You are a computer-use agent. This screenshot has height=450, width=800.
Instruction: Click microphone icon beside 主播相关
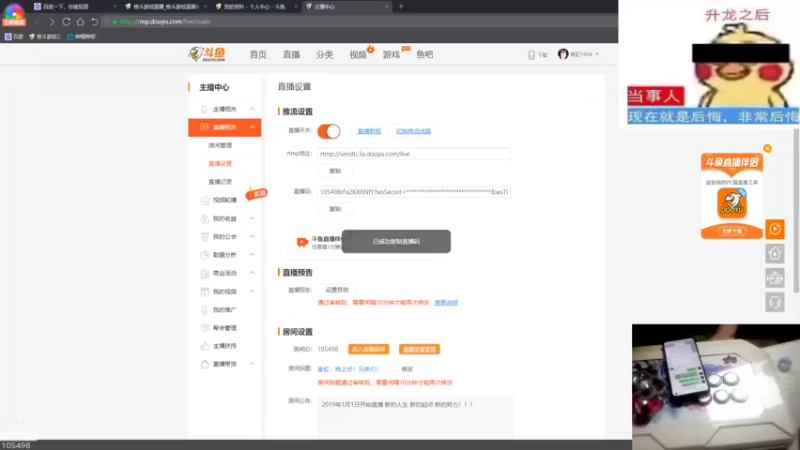click(x=205, y=109)
